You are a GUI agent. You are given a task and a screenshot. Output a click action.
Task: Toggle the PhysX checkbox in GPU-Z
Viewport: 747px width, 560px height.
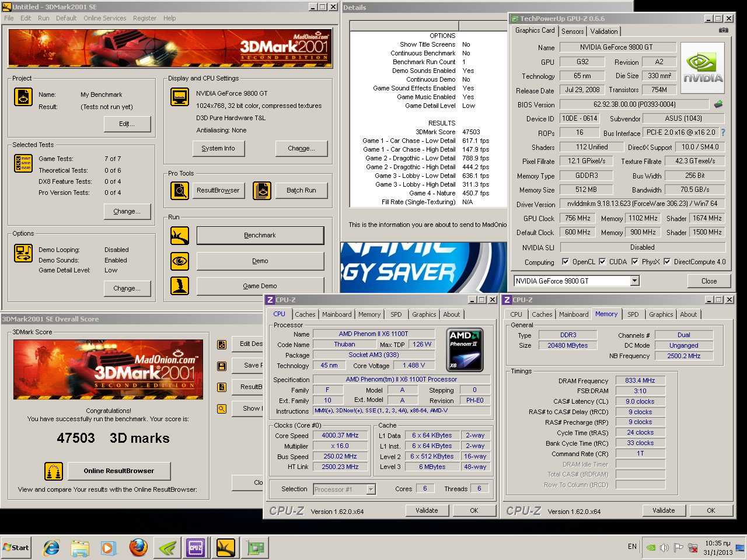(635, 262)
